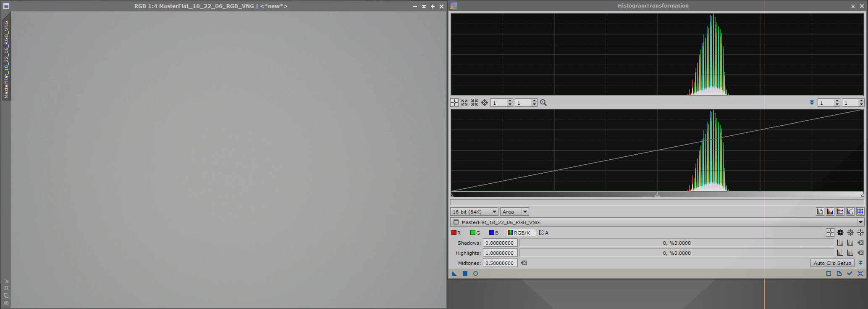This screenshot has width=868, height=309.
Task: Decrease the input histogram vertical zoom
Action: point(534,104)
